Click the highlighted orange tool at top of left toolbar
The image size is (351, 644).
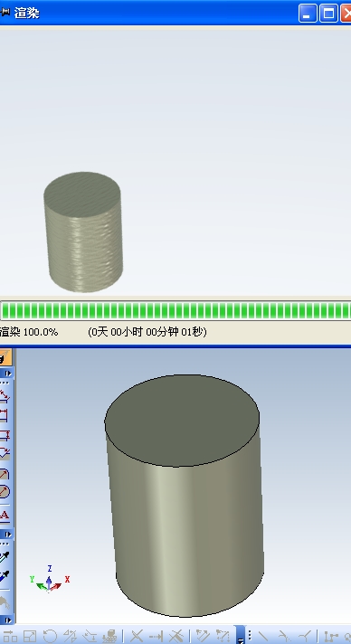[5, 357]
